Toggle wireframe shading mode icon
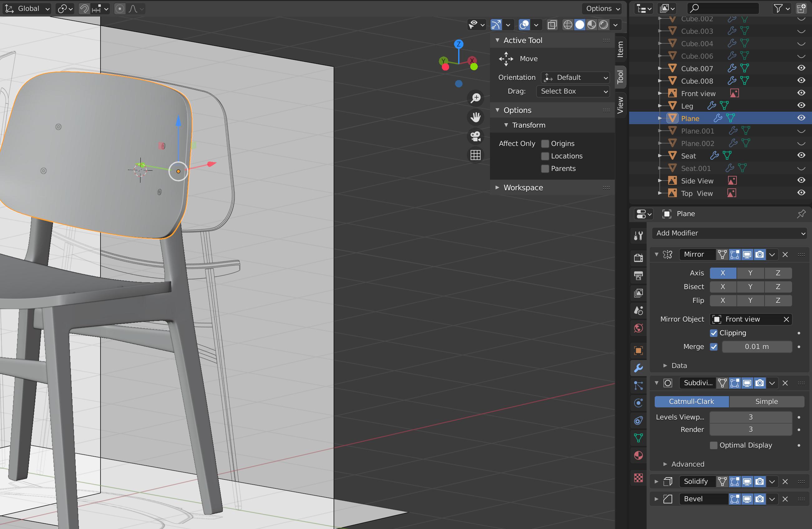The image size is (812, 529). 567,25
